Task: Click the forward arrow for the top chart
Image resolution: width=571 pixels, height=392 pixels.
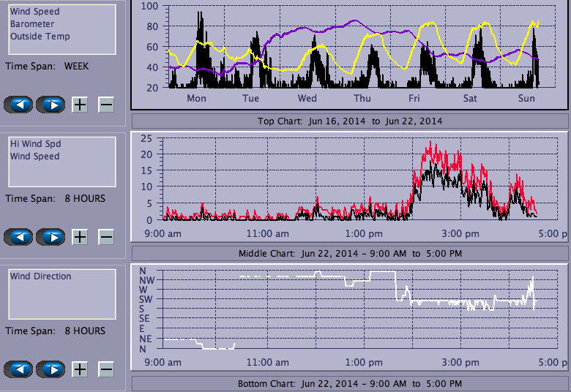Action: [x=51, y=105]
